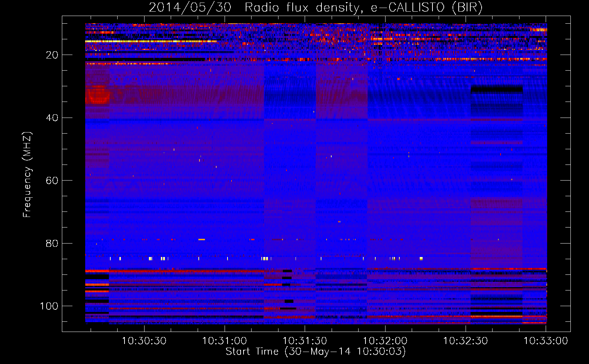Select the 'Frequency (MHZ)' y-axis label
This screenshot has height=364, width=589.
(x=27, y=175)
